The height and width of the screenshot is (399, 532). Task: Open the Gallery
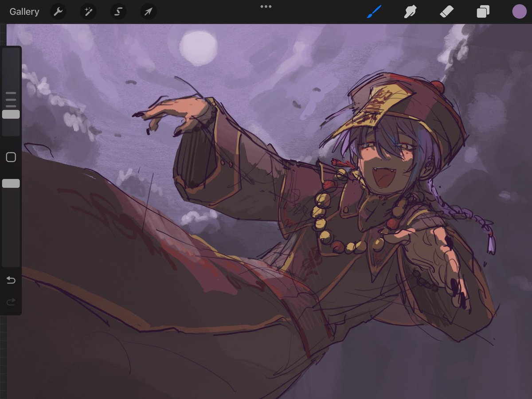[x=24, y=12]
